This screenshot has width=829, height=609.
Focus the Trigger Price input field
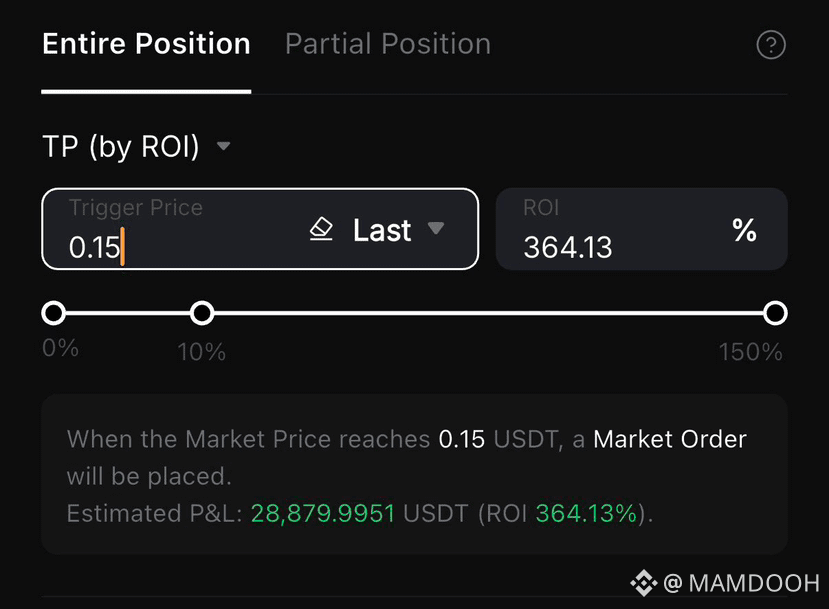coord(260,229)
